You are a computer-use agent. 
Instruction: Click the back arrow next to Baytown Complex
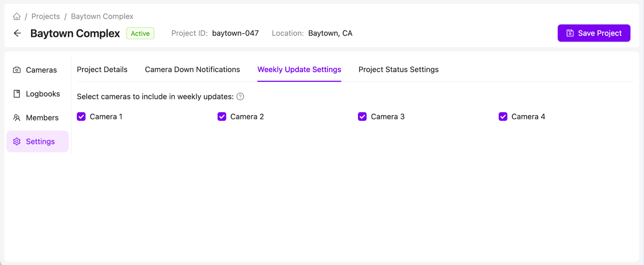(17, 33)
